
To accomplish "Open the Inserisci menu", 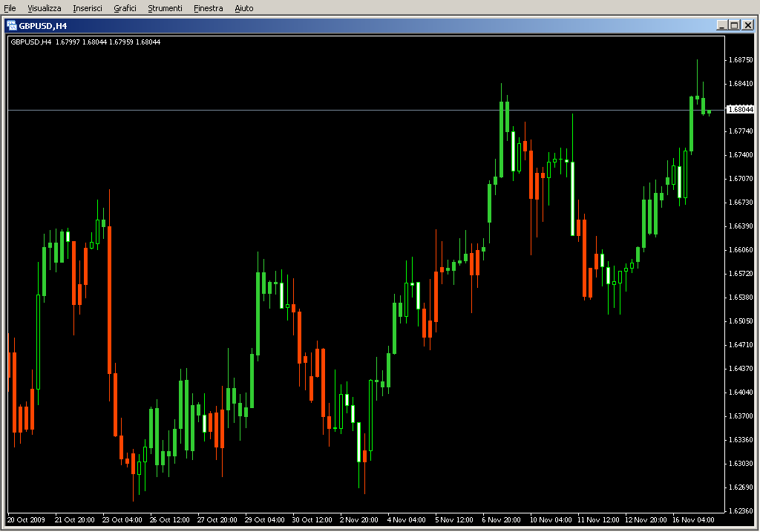I will click(88, 8).
